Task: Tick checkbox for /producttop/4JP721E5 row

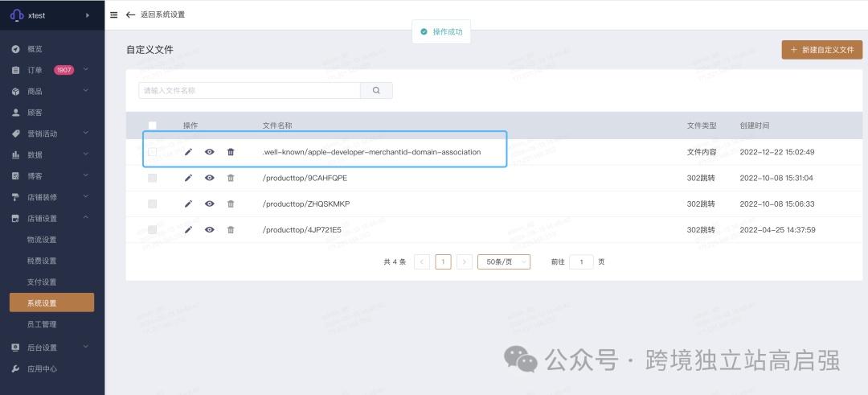Action: pyautogui.click(x=152, y=229)
